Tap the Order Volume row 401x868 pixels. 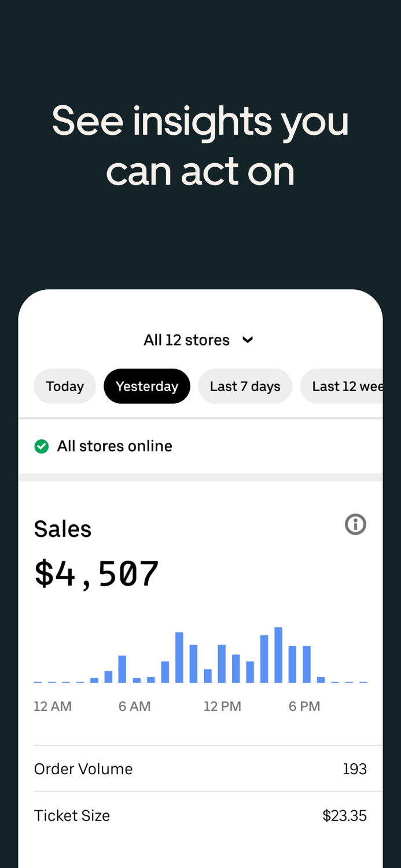click(200, 768)
